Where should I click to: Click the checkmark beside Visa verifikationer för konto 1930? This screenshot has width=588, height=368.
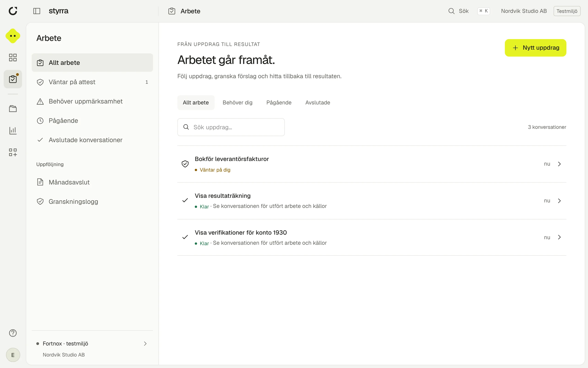(185, 237)
